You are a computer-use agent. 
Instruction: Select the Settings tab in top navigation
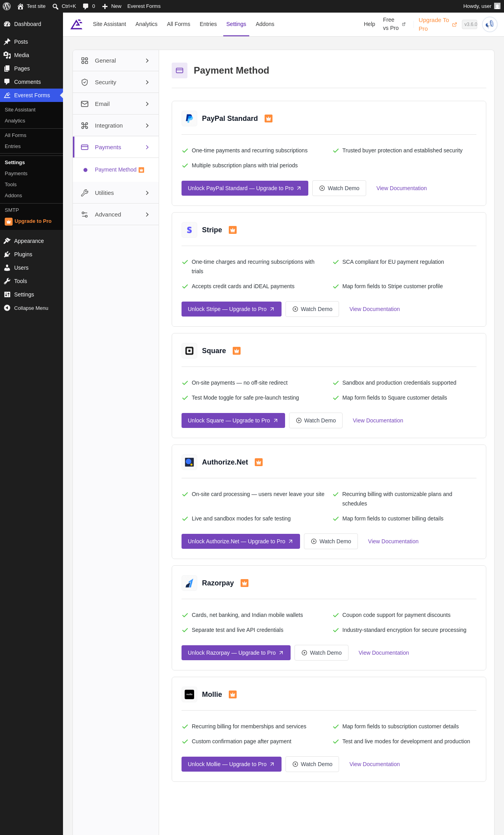pos(236,24)
